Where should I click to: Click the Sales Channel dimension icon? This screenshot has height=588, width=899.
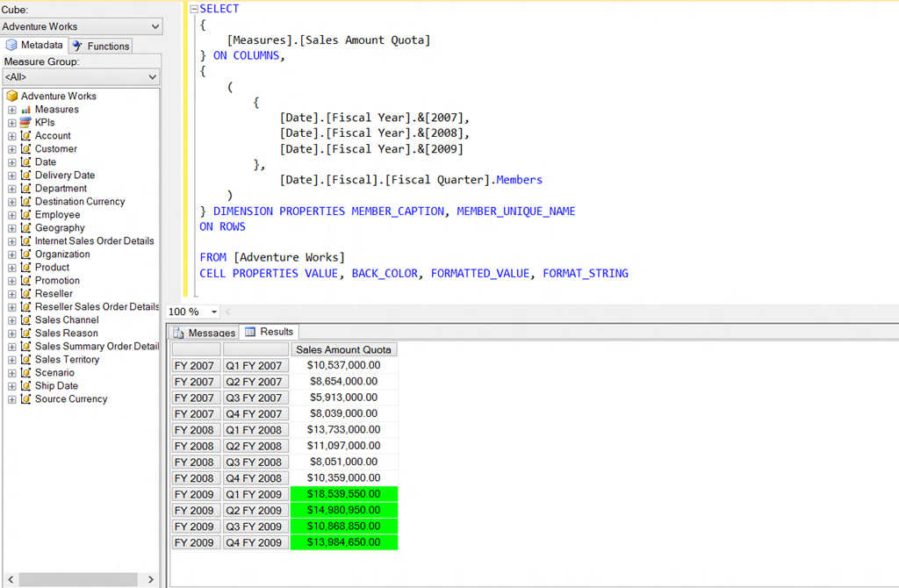pos(25,320)
